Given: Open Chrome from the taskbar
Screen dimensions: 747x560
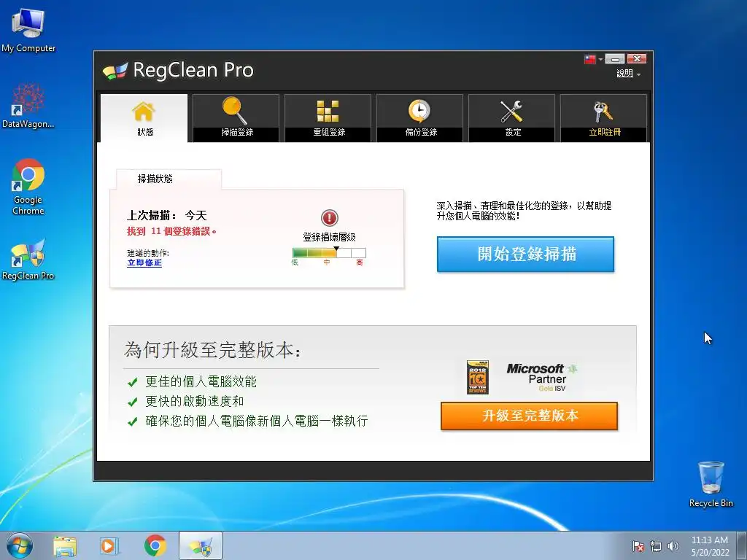Looking at the screenshot, I should click(155, 546).
